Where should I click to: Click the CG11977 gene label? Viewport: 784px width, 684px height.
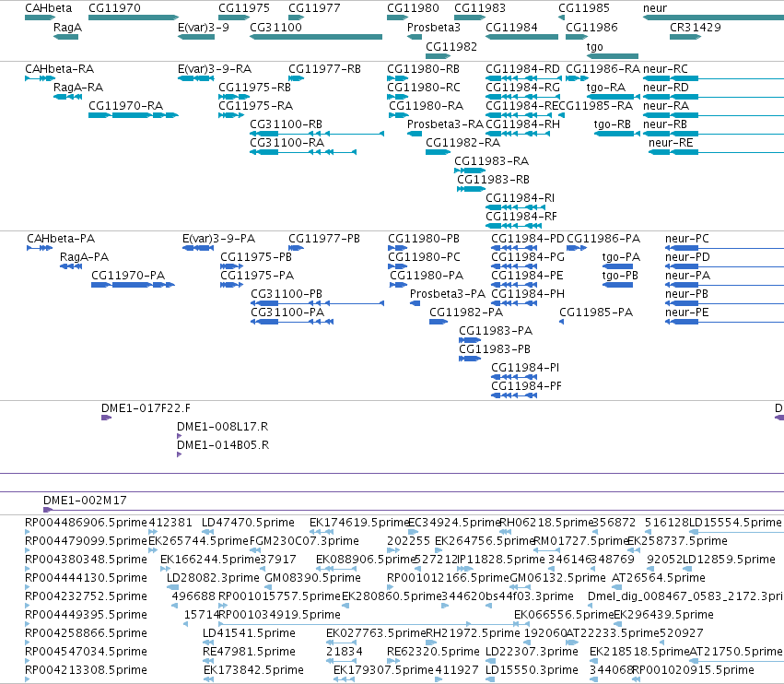[x=314, y=8]
